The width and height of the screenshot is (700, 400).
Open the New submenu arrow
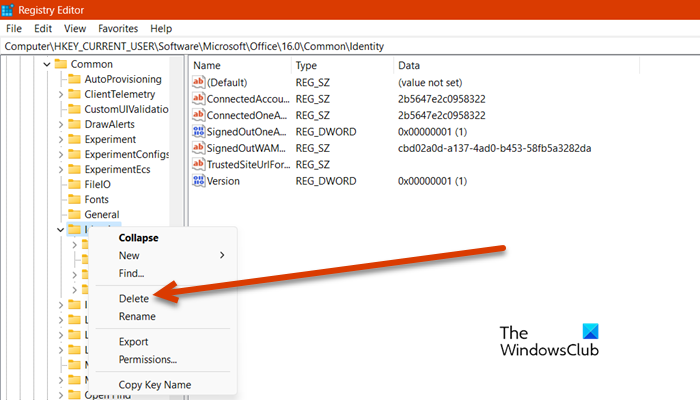click(222, 255)
